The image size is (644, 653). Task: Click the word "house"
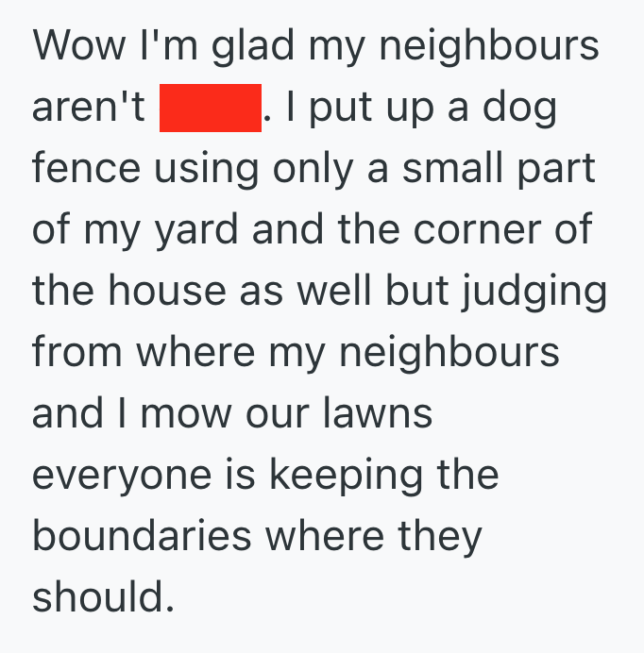169,292
